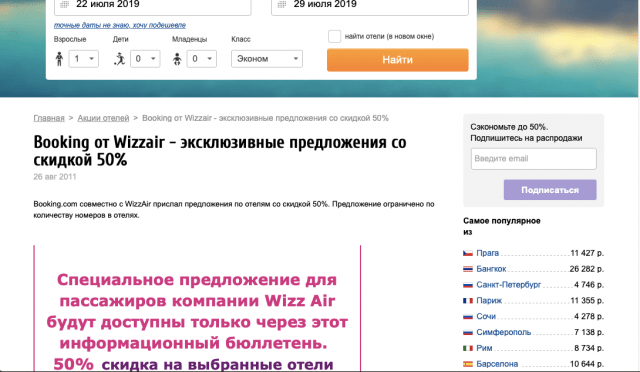Open the Дети count dropdown
640x372 pixels.
pyautogui.click(x=145, y=59)
